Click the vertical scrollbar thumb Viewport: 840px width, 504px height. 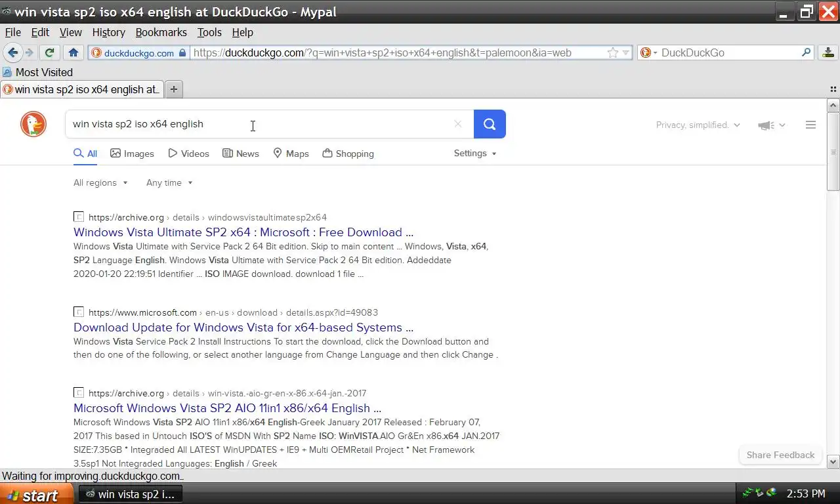[833, 152]
